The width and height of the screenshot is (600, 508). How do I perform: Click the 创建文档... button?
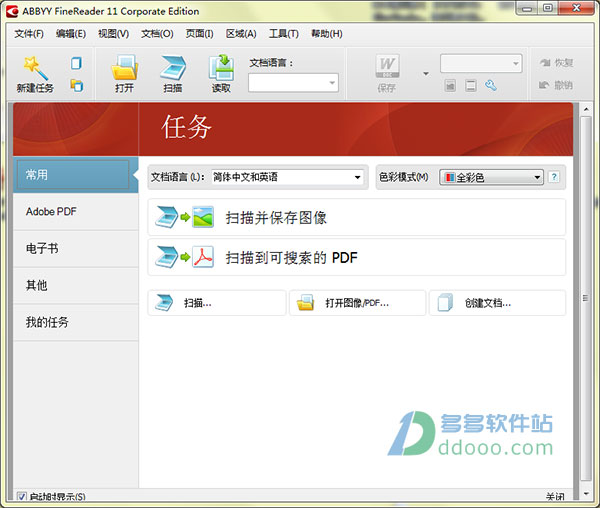(x=497, y=303)
